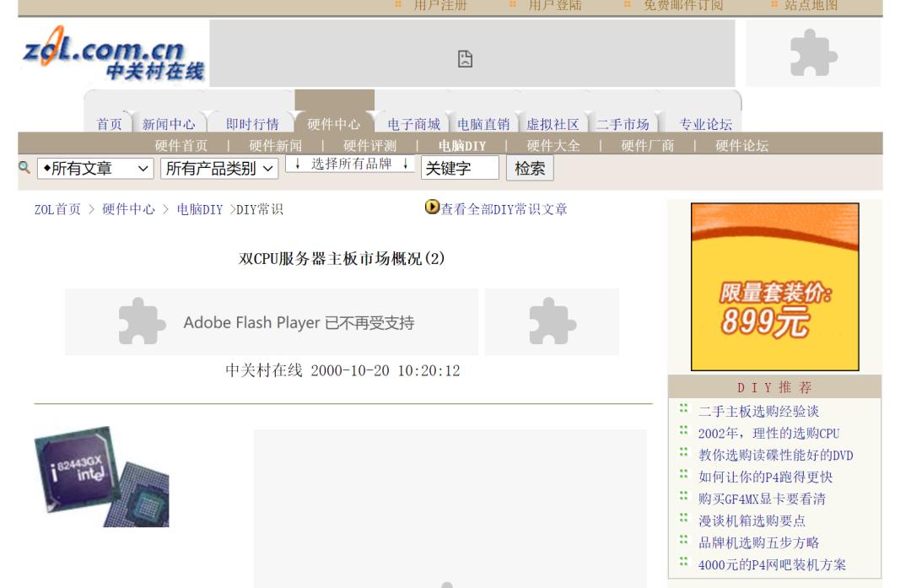Click the small puzzle plugin box beside Flash banner
The width and height of the screenshot is (911, 588).
[552, 322]
